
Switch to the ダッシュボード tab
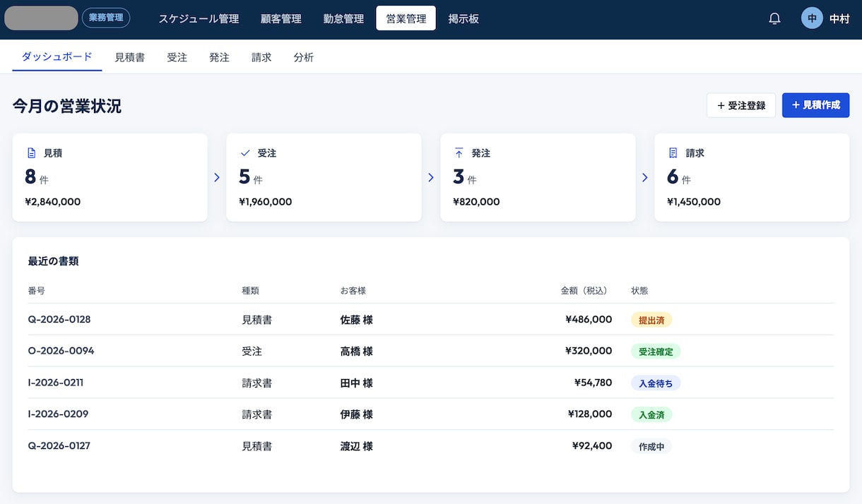(57, 57)
